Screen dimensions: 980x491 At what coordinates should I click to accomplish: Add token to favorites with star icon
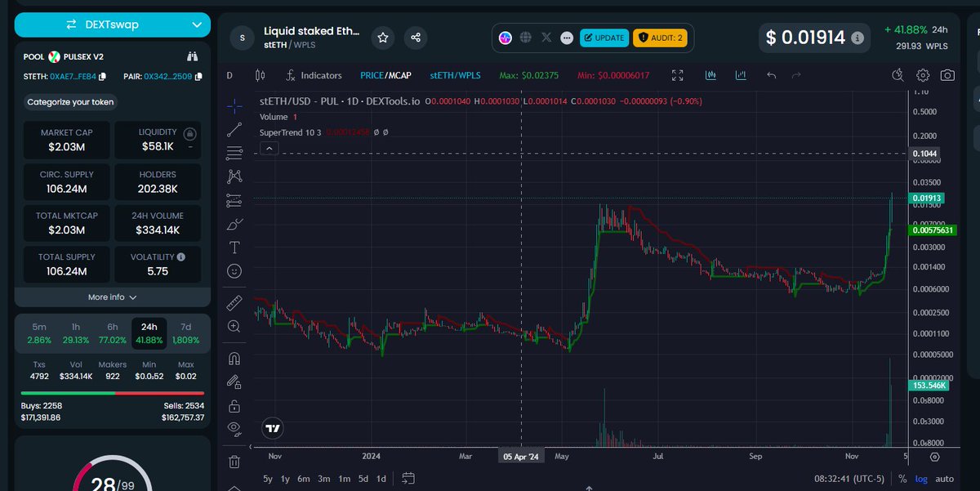[x=383, y=38]
